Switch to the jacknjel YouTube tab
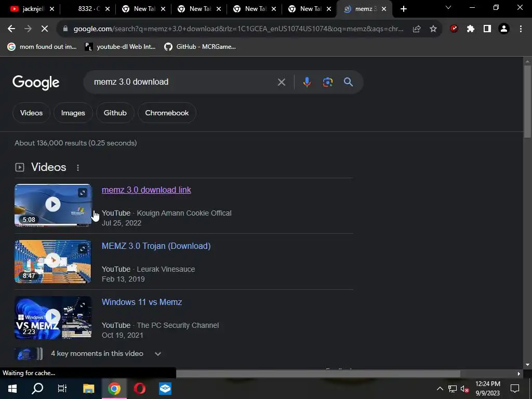 point(28,9)
